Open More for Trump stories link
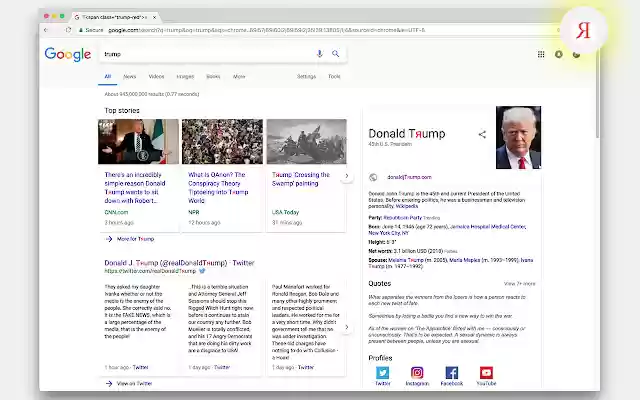 tap(136, 239)
